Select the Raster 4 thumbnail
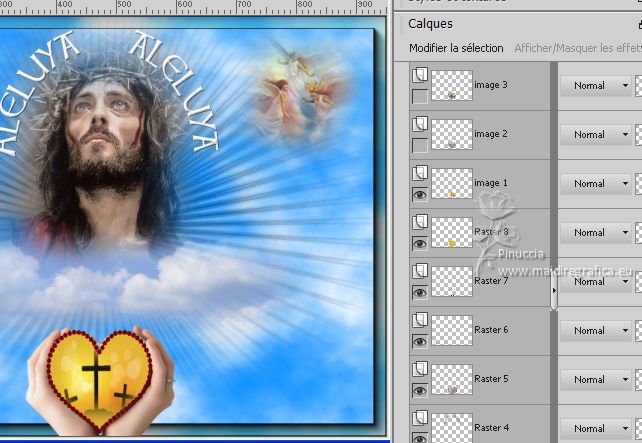642x443 pixels. pos(452,428)
